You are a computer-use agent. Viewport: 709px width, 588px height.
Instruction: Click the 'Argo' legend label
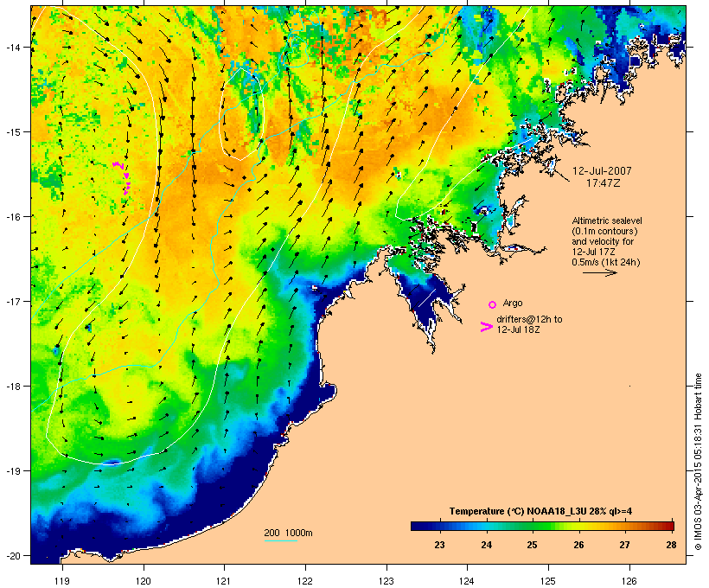[x=513, y=303]
